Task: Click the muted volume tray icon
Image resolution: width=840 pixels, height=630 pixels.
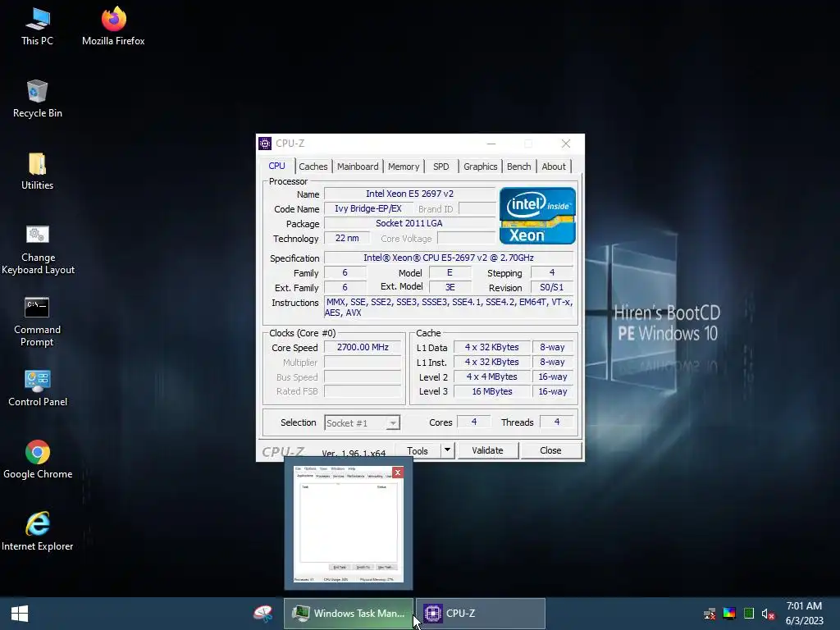Action: (768, 614)
